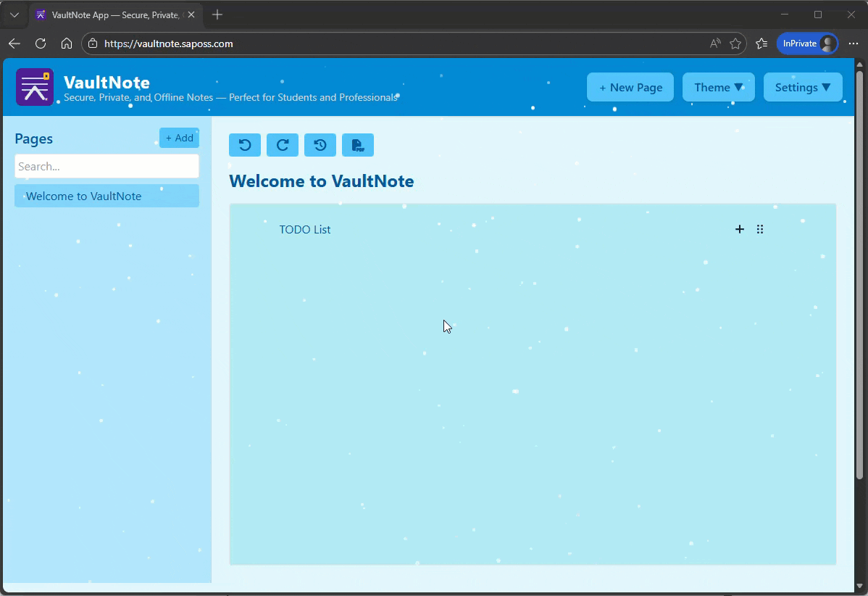Close the VaultNote App tab
868x596 pixels.
pos(191,15)
